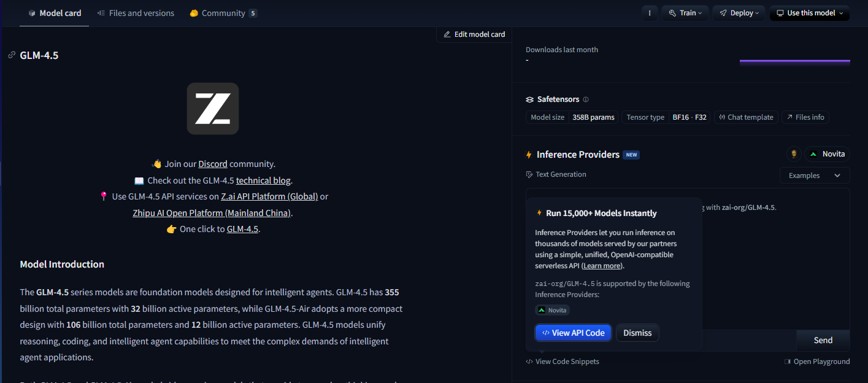Screen dimensions: 868x383
Task: Click the Safetensors heading text
Action: point(558,99)
